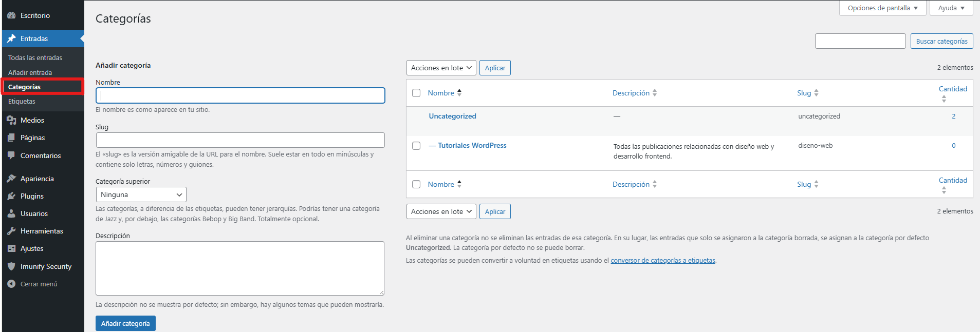Click the Comentarios speech bubble icon
This screenshot has width=980, height=332.
click(11, 155)
